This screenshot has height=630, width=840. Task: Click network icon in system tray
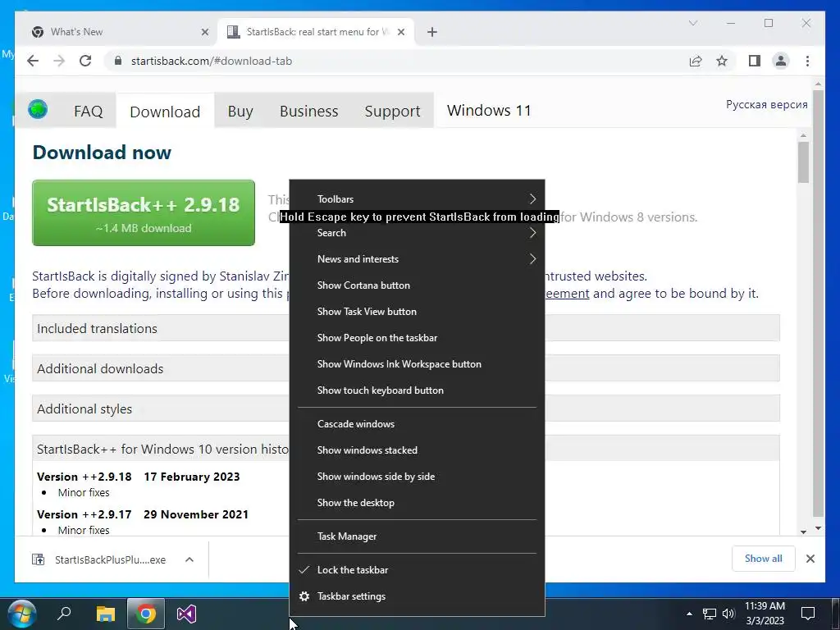(x=710, y=614)
